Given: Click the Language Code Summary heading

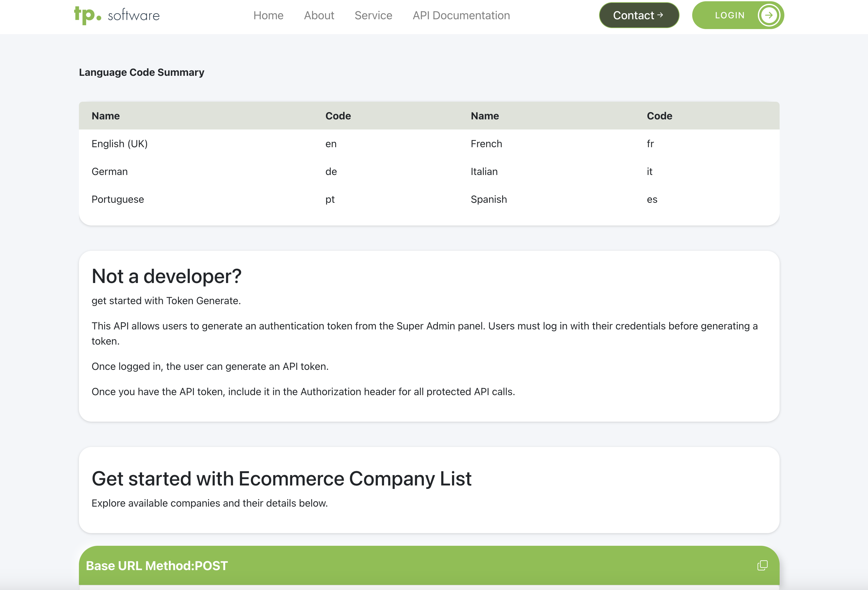Looking at the screenshot, I should pos(141,72).
